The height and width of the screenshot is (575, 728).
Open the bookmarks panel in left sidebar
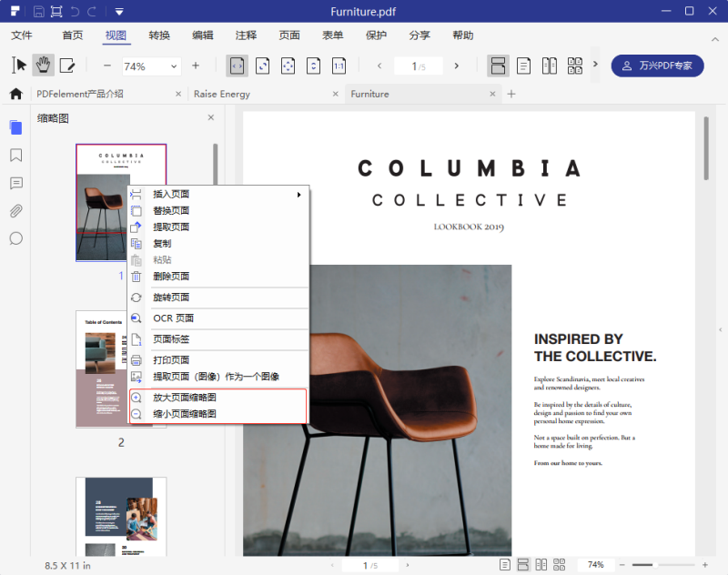(x=15, y=156)
